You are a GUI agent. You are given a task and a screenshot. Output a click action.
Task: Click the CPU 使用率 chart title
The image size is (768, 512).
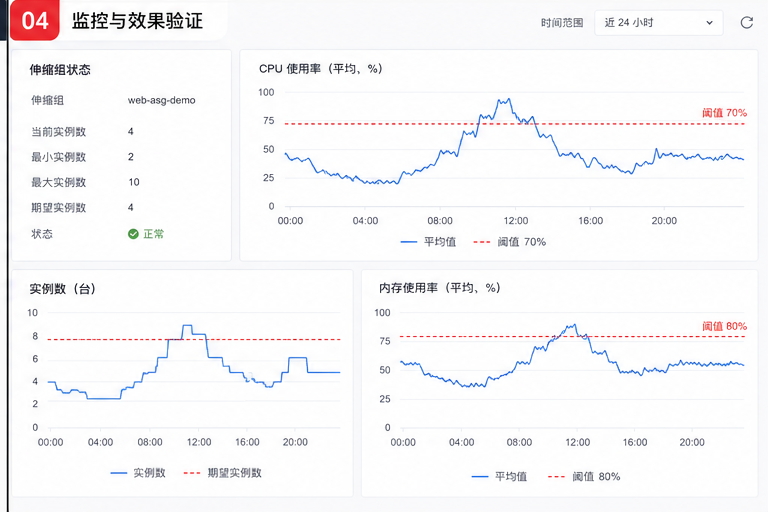click(x=321, y=69)
